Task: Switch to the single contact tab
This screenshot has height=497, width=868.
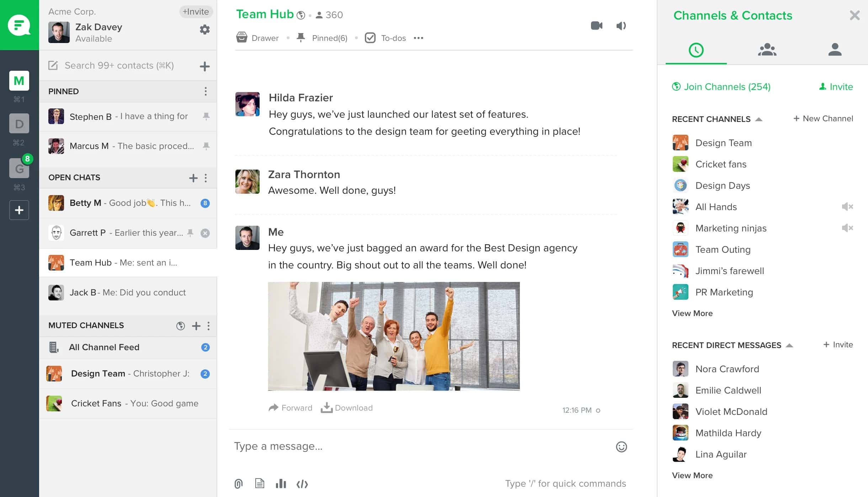Action: tap(835, 49)
